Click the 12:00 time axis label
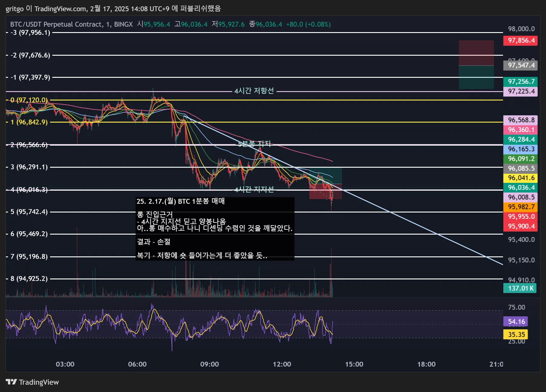The image size is (546, 392). pyautogui.click(x=282, y=364)
